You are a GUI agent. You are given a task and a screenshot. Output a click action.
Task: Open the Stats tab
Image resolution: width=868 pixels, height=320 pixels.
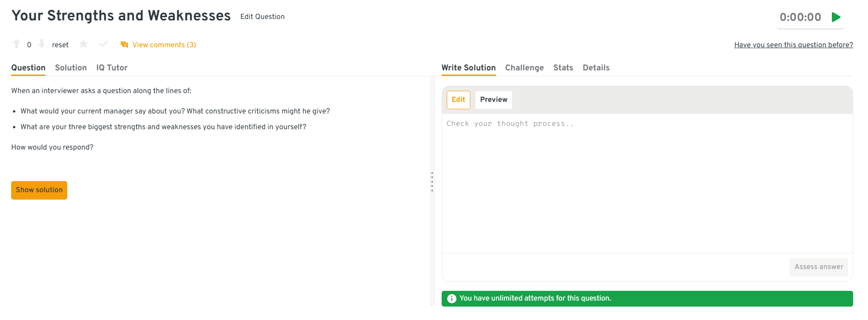563,68
